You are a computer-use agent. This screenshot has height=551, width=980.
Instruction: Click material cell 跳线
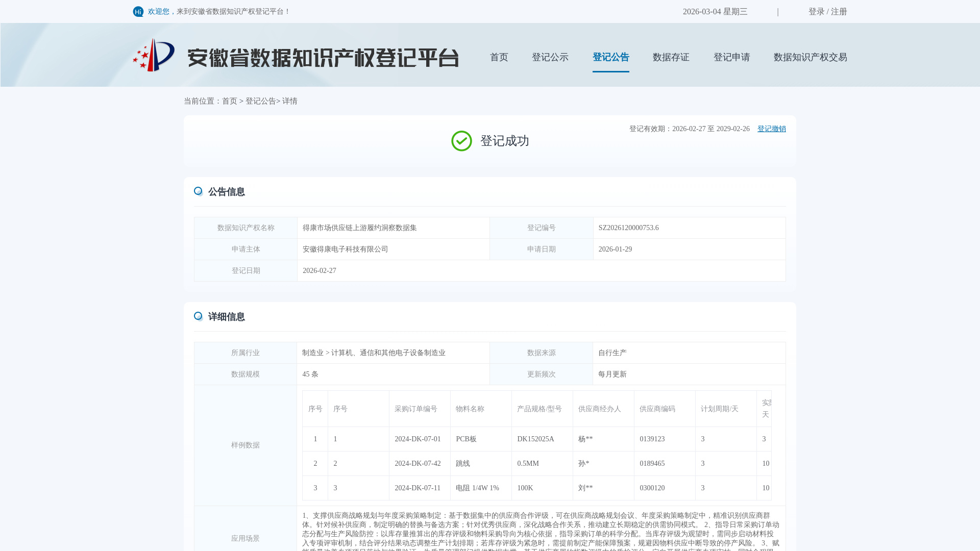pyautogui.click(x=463, y=464)
